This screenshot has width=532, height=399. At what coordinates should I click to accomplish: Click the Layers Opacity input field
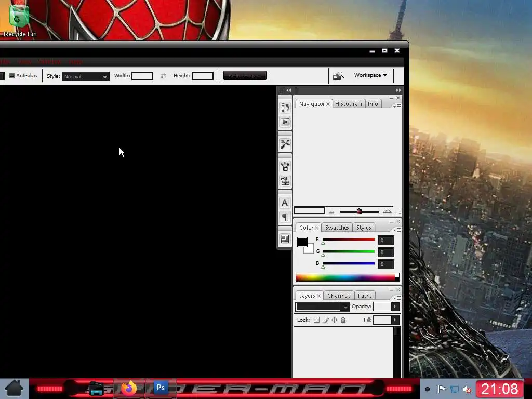click(382, 307)
